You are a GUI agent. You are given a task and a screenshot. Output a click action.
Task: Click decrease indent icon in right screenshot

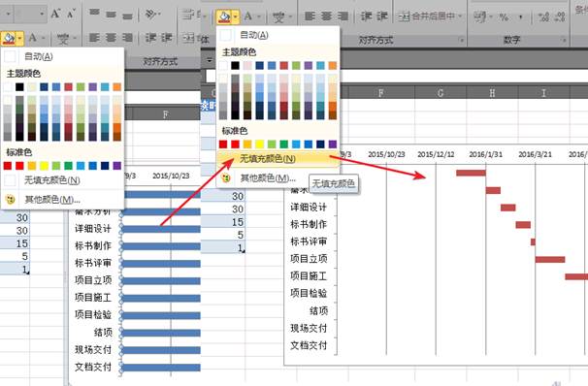366,16
